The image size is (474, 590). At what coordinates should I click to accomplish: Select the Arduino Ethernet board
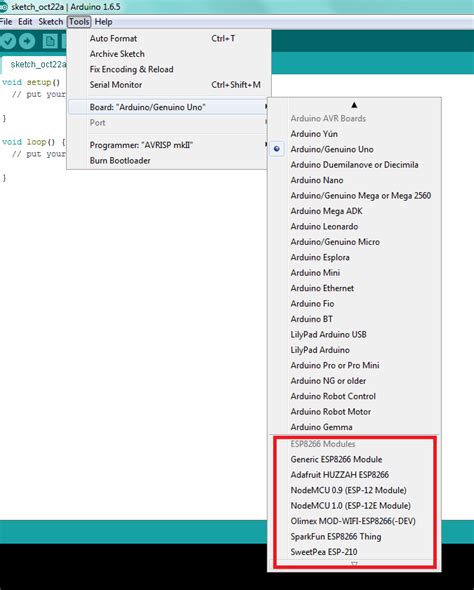point(355,288)
